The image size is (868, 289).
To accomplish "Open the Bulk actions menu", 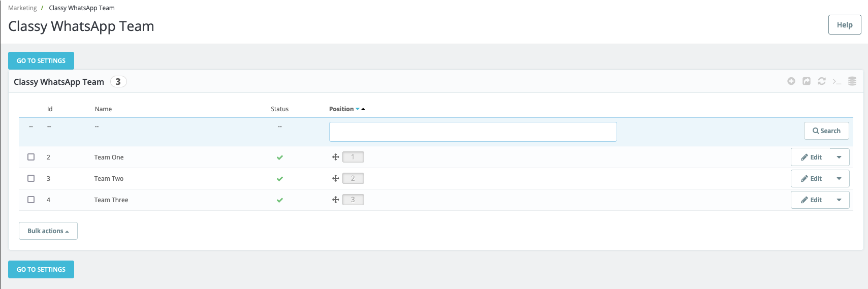I will point(48,231).
